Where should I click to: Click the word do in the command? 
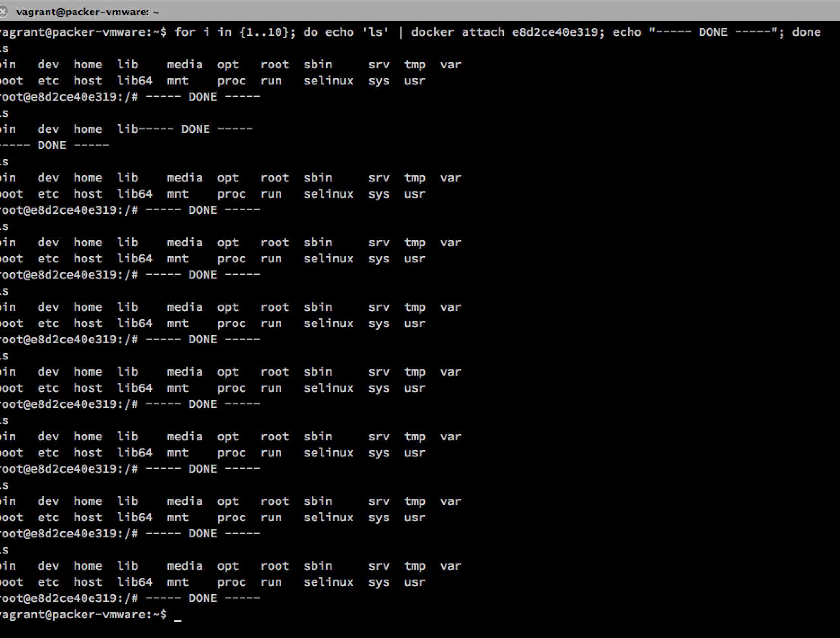[x=310, y=32]
